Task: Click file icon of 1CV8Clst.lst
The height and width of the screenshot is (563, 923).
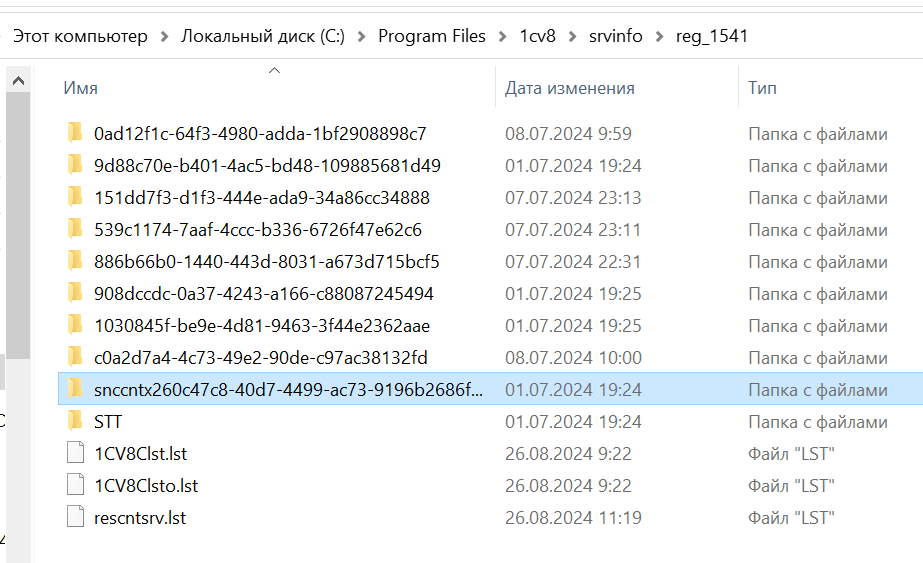Action: tap(75, 453)
